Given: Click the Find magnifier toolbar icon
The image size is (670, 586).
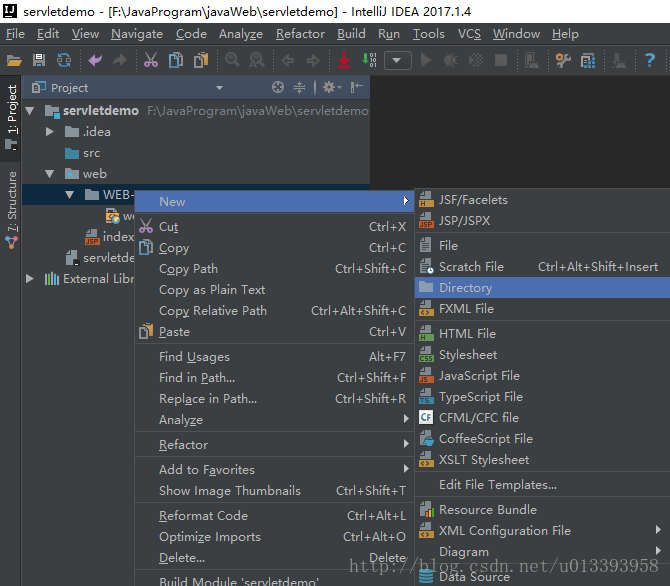Looking at the screenshot, I should (232, 60).
